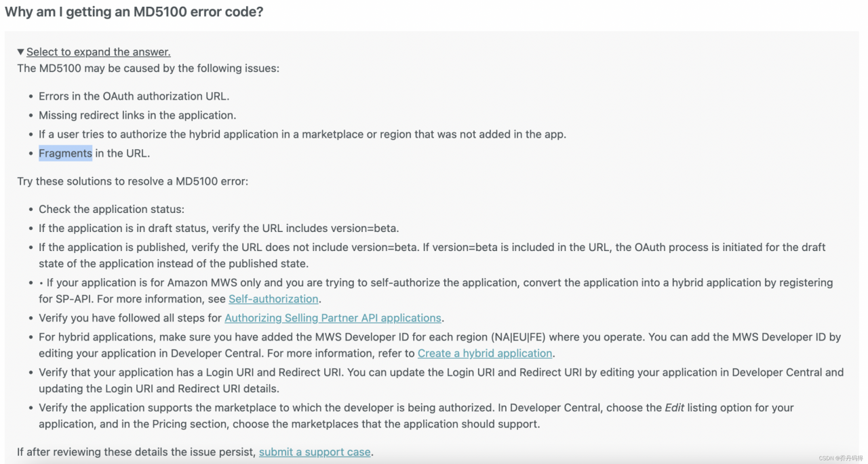868x464 pixels.
Task: Click the "Verify that your application has a Login URI" line
Action: [x=441, y=372]
